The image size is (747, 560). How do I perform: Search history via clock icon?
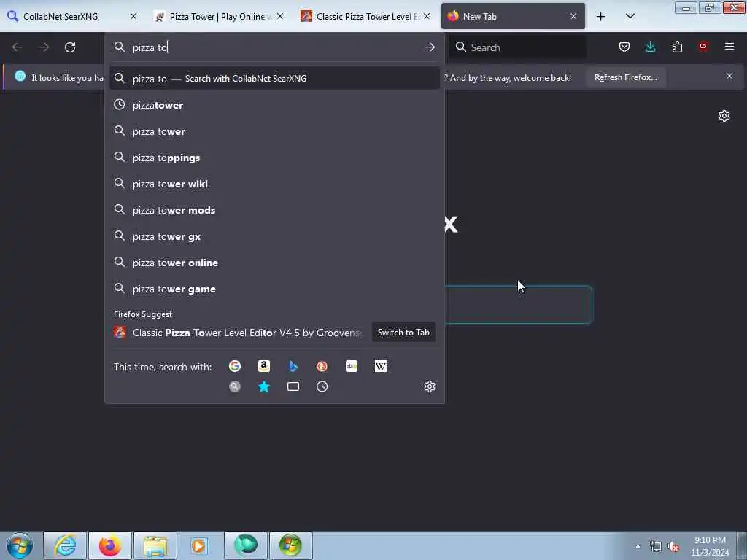coord(322,386)
